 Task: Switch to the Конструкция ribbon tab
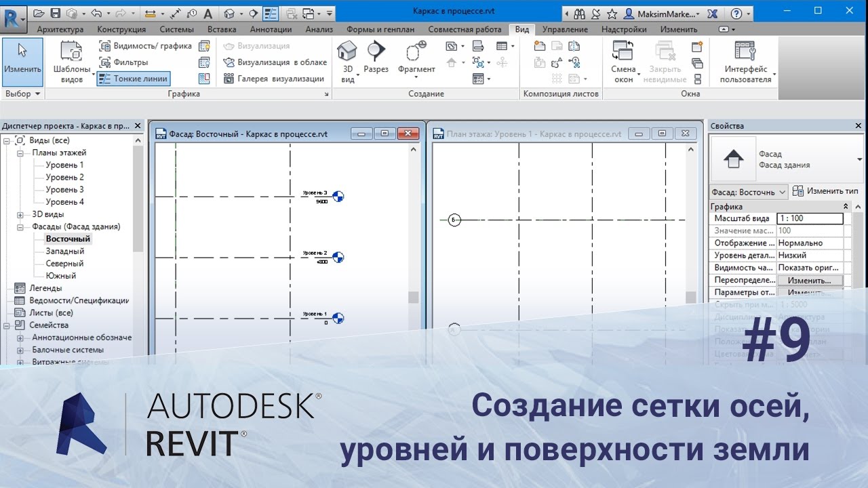pos(121,29)
